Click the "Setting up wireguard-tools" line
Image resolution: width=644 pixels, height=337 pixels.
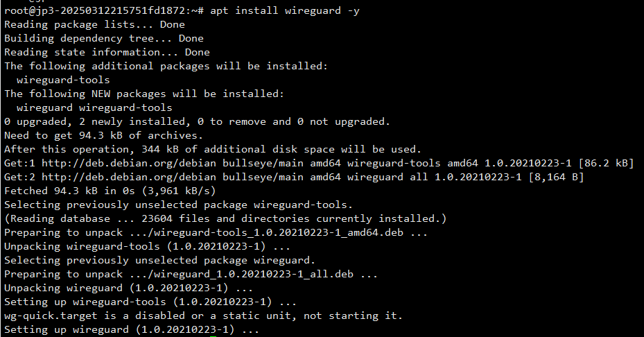[150, 302]
